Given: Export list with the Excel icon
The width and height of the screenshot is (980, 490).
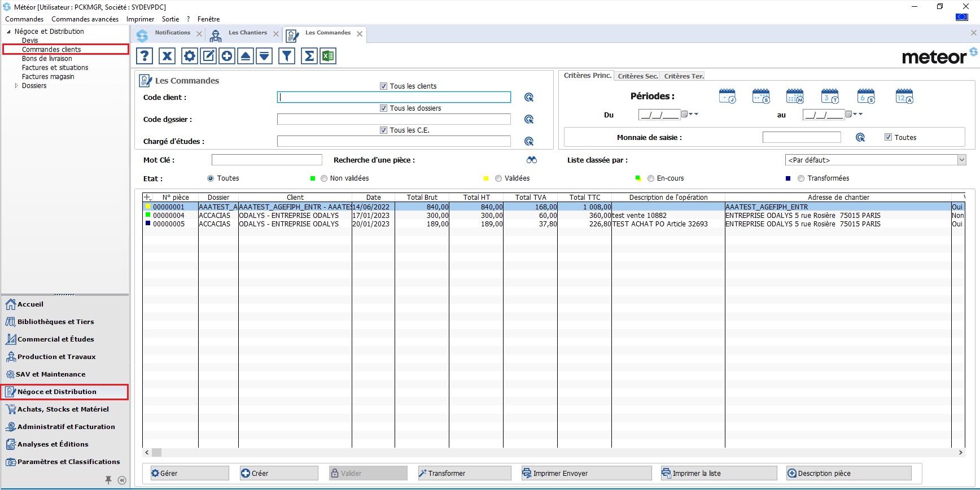Looking at the screenshot, I should [x=328, y=56].
